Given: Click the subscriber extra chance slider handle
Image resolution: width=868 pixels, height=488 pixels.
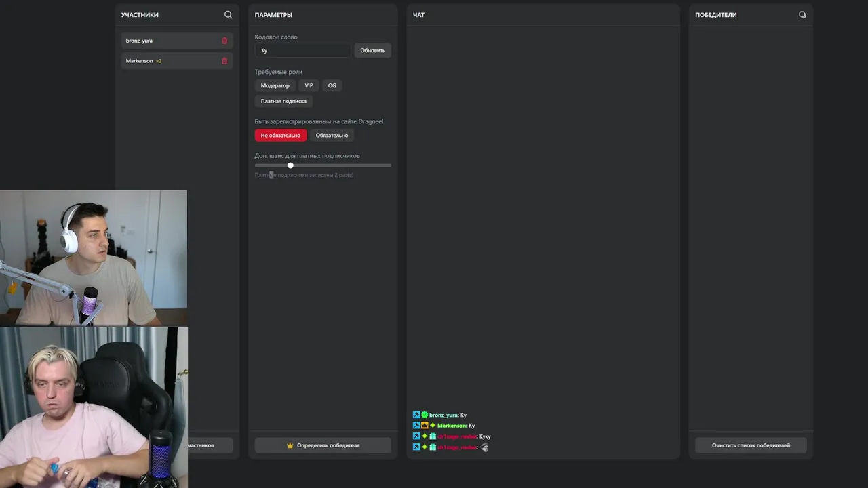Looking at the screenshot, I should coord(290,165).
